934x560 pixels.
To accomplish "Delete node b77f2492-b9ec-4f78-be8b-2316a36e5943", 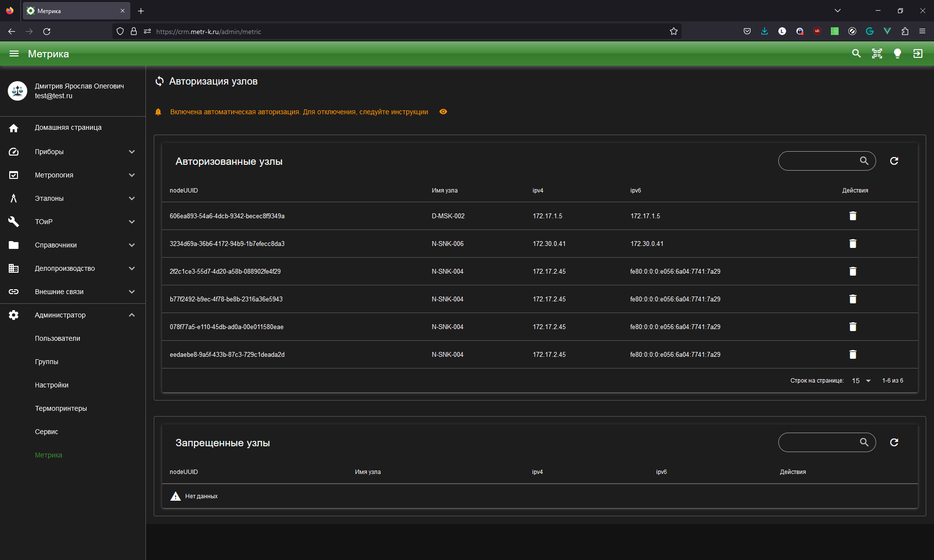I will [853, 299].
